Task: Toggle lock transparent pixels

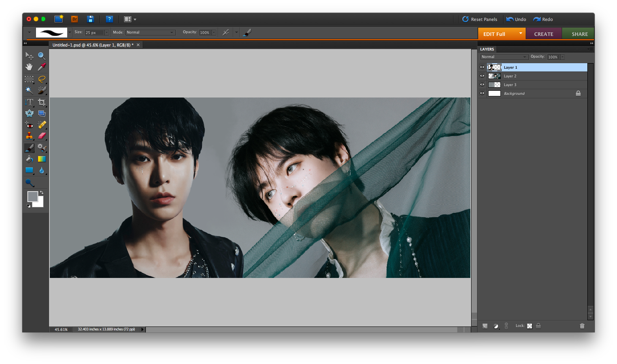Action: (530, 326)
